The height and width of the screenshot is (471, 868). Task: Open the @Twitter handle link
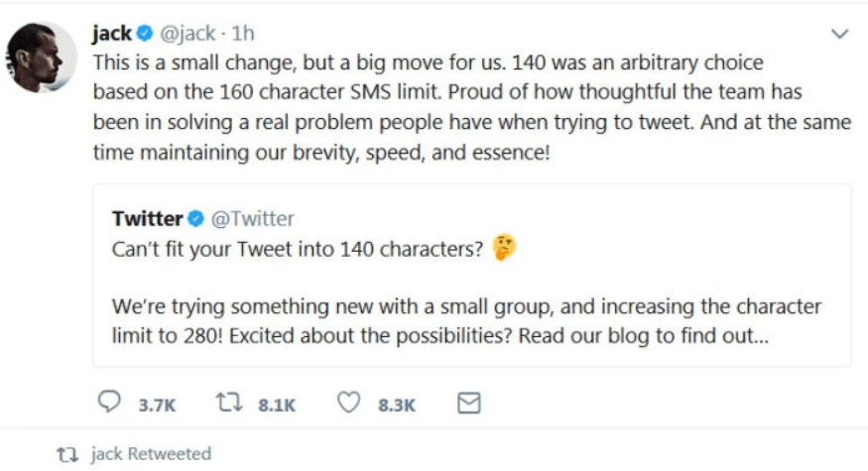click(x=253, y=218)
